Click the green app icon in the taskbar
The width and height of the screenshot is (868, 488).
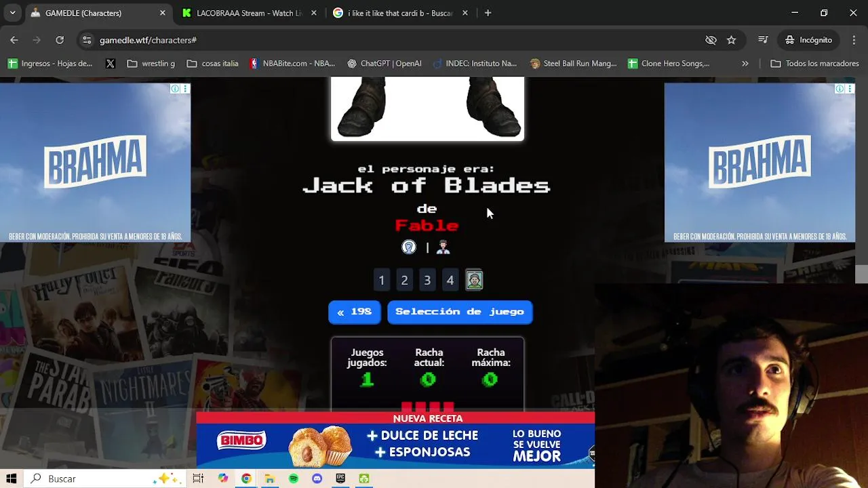pyautogui.click(x=364, y=479)
